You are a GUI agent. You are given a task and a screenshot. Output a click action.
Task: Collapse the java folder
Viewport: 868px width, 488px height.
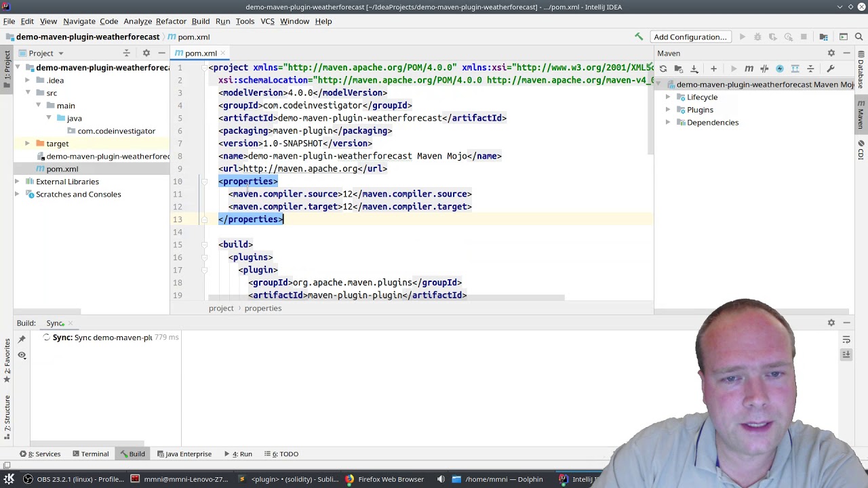point(49,118)
